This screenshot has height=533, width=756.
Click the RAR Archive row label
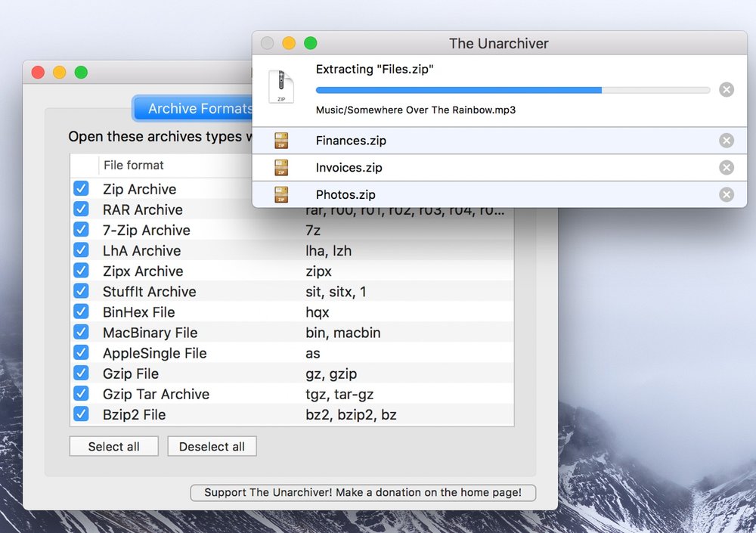(143, 209)
